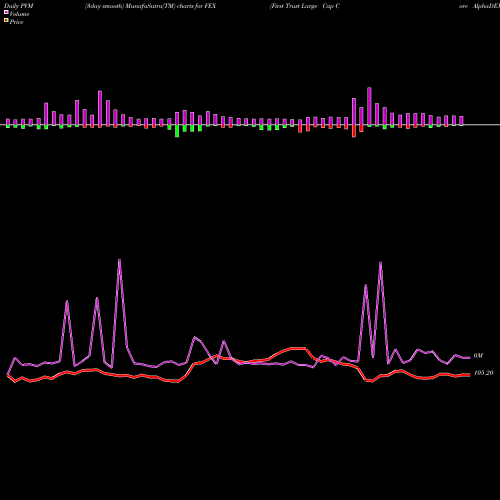Click the '0M' volume value label
The height and width of the screenshot is (500, 500).
pos(478,356)
